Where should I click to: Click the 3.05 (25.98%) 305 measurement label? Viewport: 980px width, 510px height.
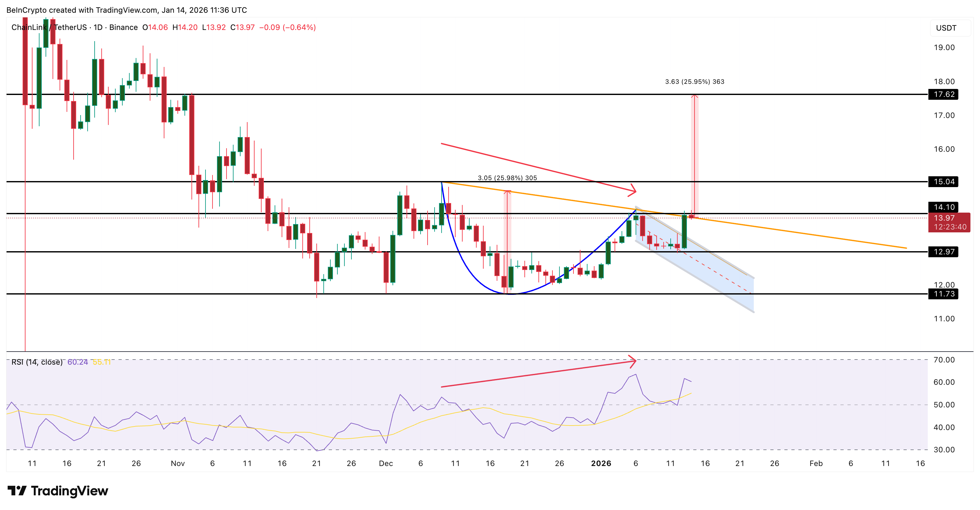(x=507, y=178)
